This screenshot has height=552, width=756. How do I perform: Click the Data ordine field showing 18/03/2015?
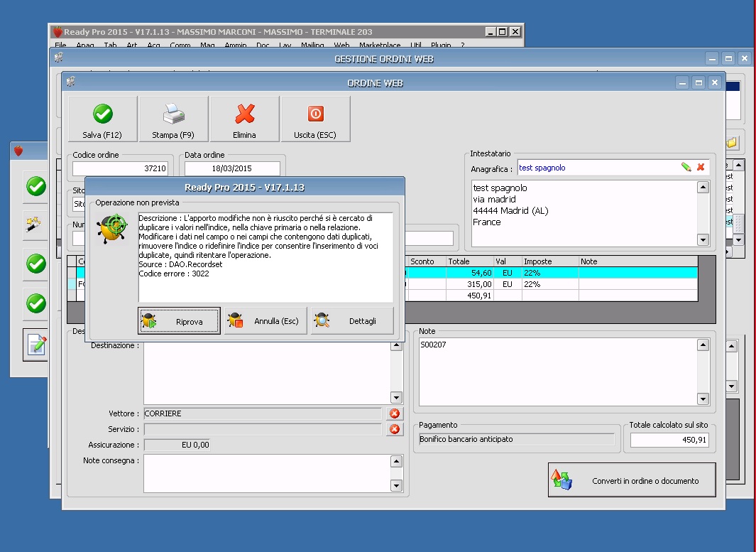tap(232, 169)
